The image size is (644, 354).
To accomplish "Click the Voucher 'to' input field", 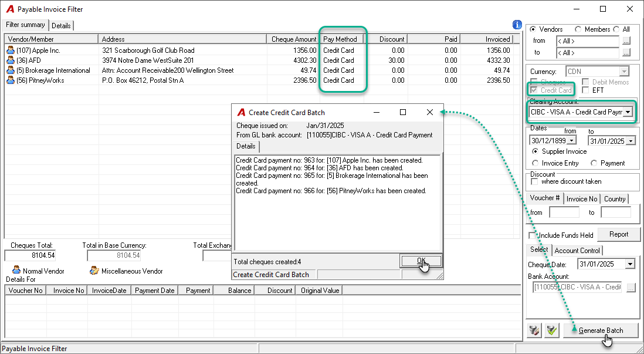I will tap(616, 212).
